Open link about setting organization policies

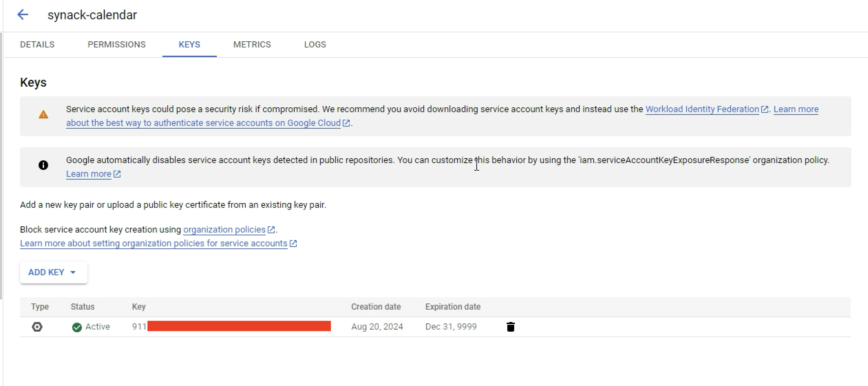click(154, 244)
